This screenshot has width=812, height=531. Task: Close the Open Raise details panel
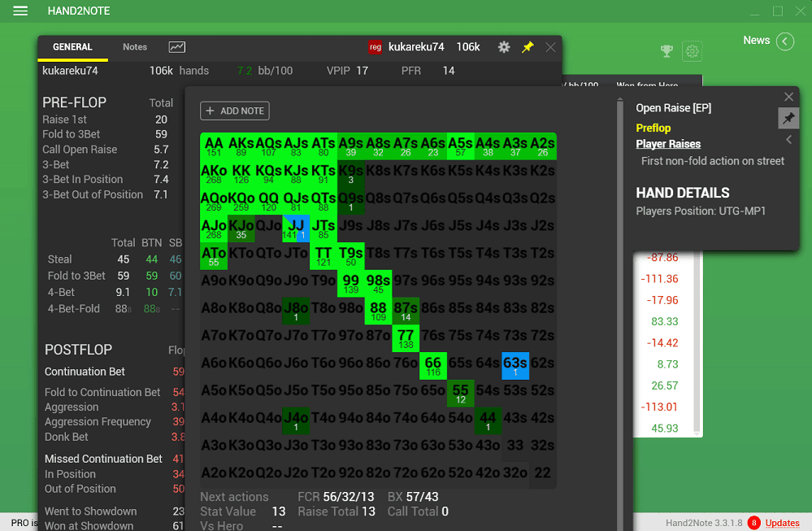point(788,97)
